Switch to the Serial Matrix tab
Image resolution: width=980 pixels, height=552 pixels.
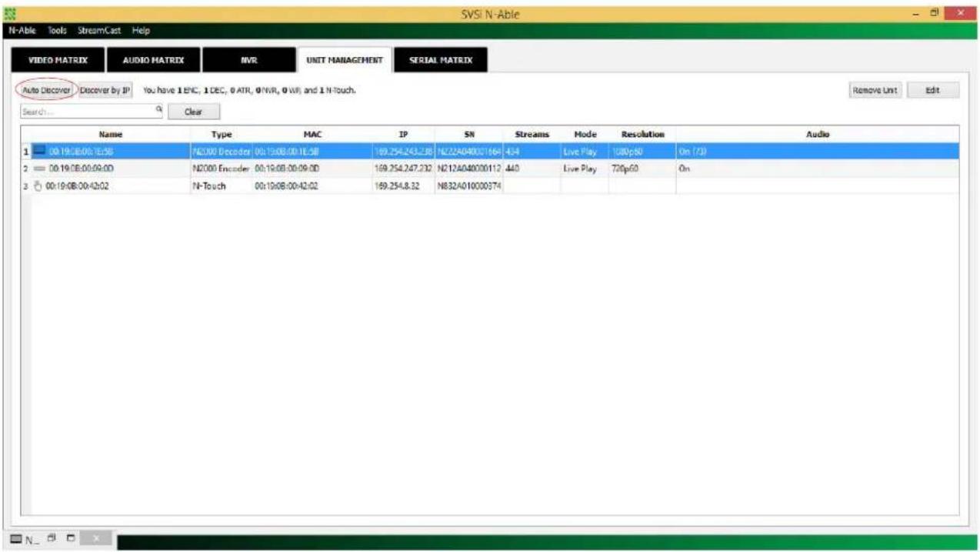(441, 60)
